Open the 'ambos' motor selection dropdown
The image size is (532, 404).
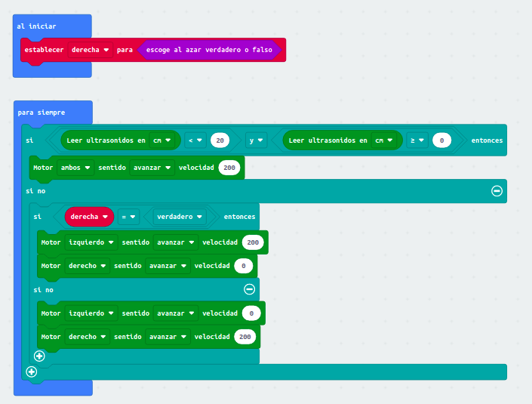click(x=75, y=168)
